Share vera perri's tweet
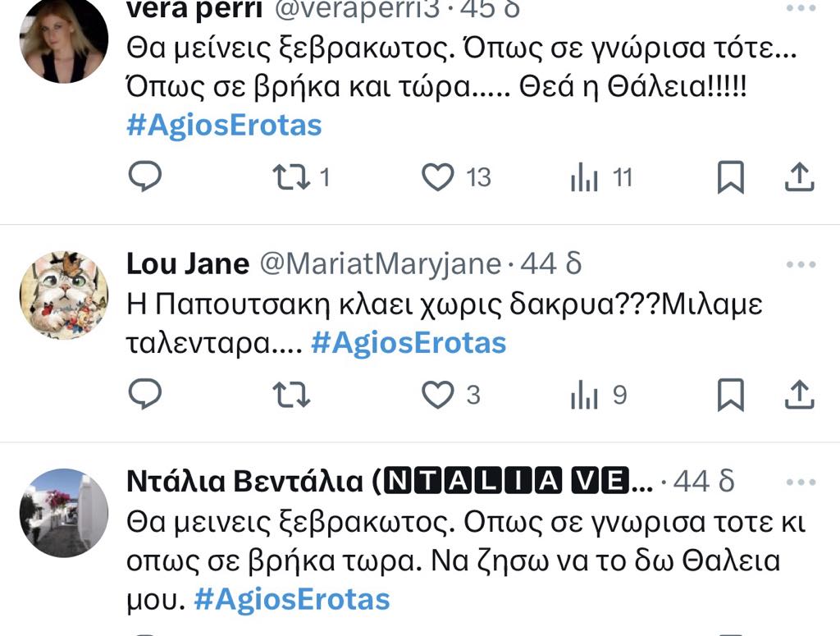 point(799,176)
